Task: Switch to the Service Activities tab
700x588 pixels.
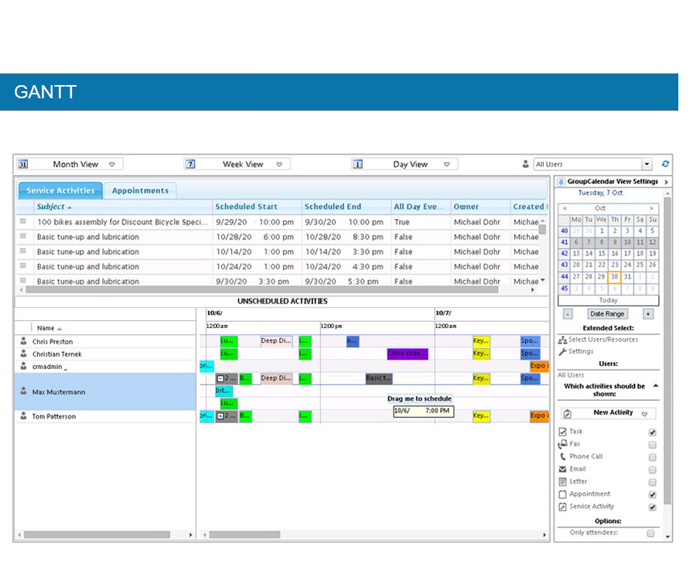Action: [x=60, y=190]
